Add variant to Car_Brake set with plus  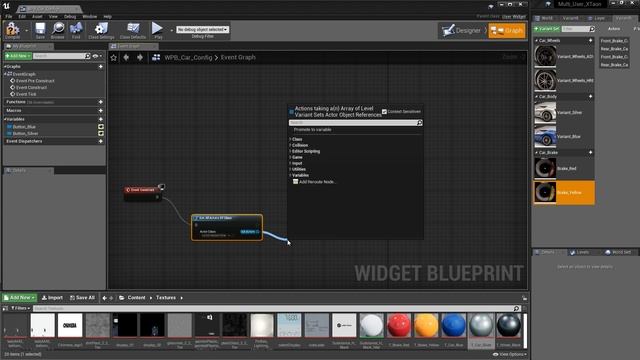[x=591, y=152]
